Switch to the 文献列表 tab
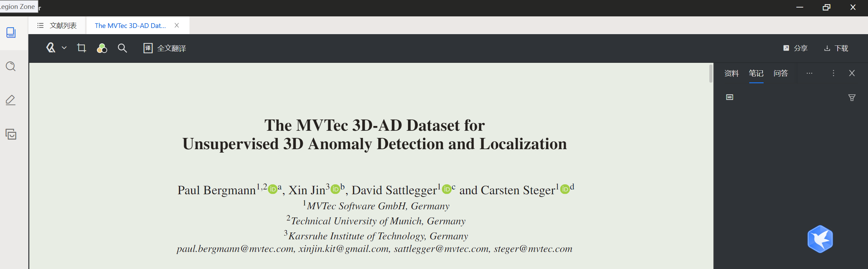This screenshot has height=269, width=868. coord(57,26)
